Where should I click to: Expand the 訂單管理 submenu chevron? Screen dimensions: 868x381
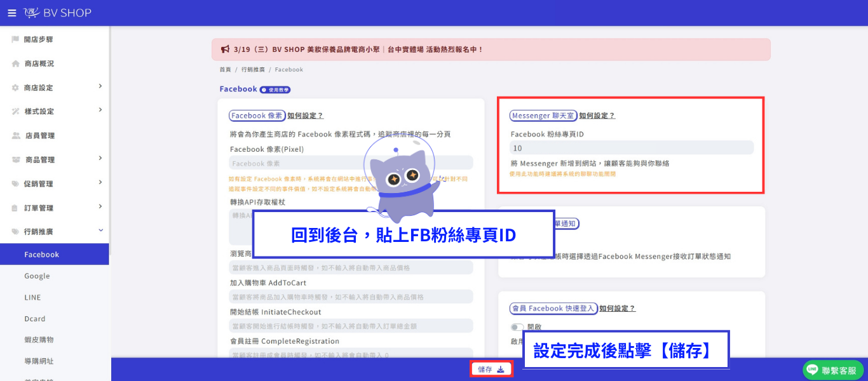100,207
